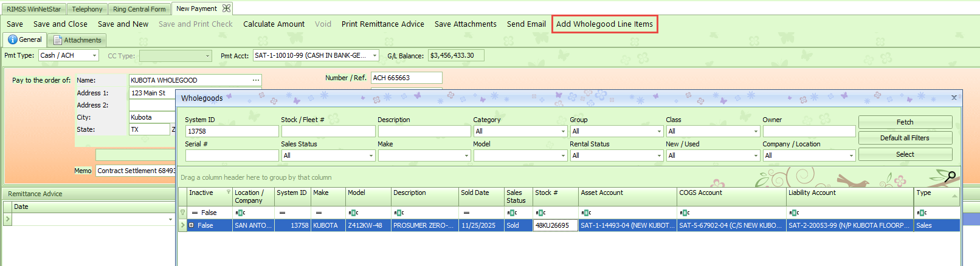The width and height of the screenshot is (980, 266).
Task: Click the funnel filter icon in the filter row
Action: coord(182,213)
